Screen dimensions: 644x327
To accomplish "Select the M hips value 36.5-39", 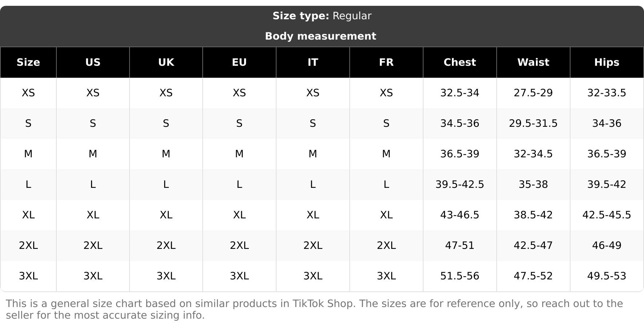I will pyautogui.click(x=607, y=154).
